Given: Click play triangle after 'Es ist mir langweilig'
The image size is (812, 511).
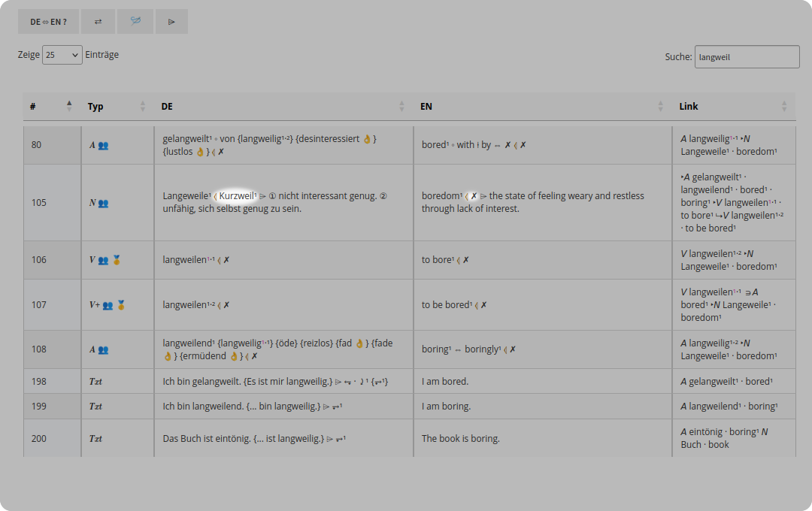Looking at the screenshot, I should pyautogui.click(x=338, y=382).
